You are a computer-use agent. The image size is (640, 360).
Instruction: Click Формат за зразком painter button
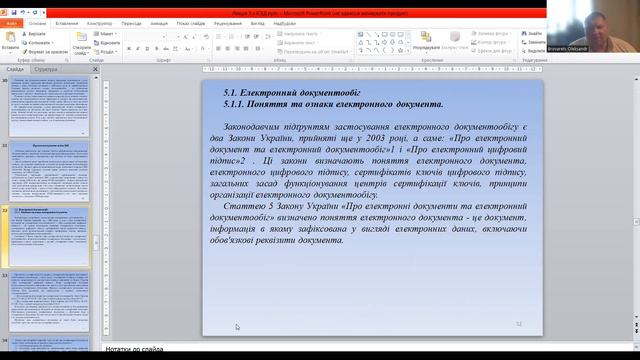click(45, 52)
